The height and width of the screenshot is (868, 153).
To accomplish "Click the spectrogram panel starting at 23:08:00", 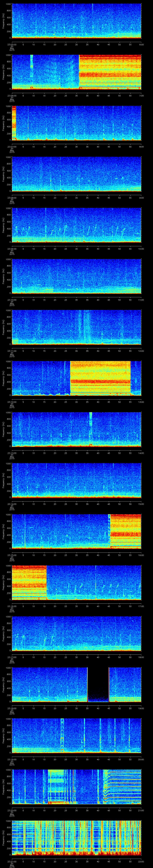I will point(76,174).
